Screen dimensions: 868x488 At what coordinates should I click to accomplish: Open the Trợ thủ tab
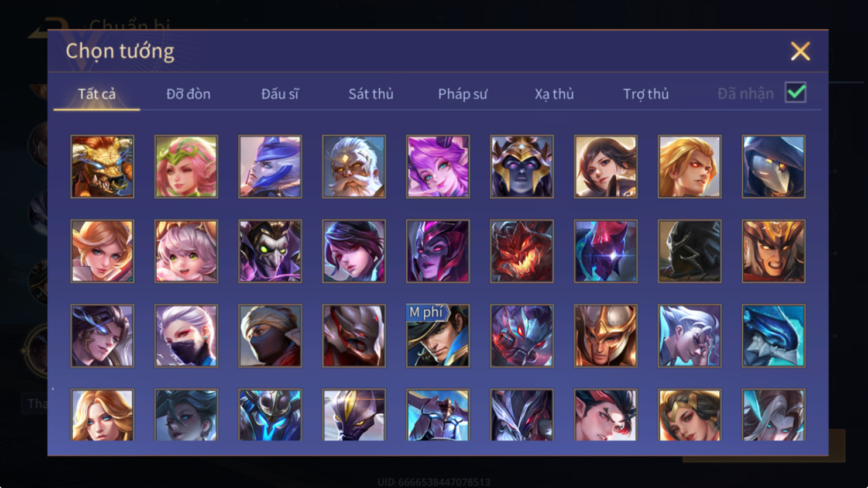(x=646, y=94)
